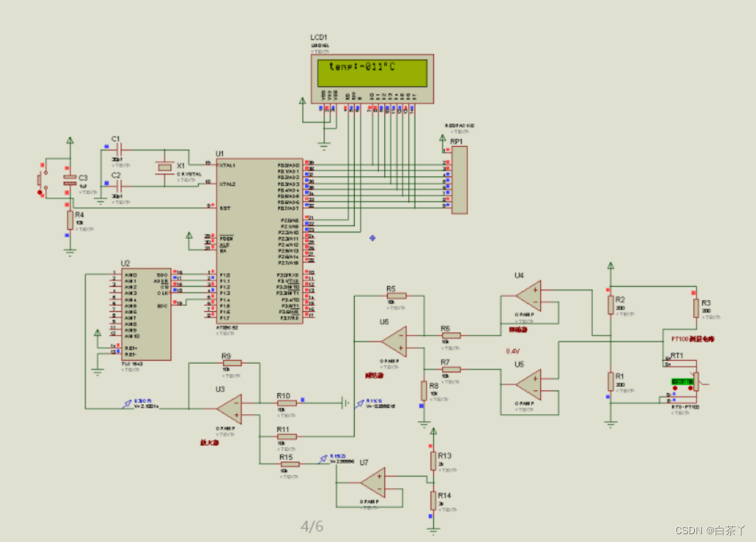Click the CSDN watermark author link

click(710, 530)
